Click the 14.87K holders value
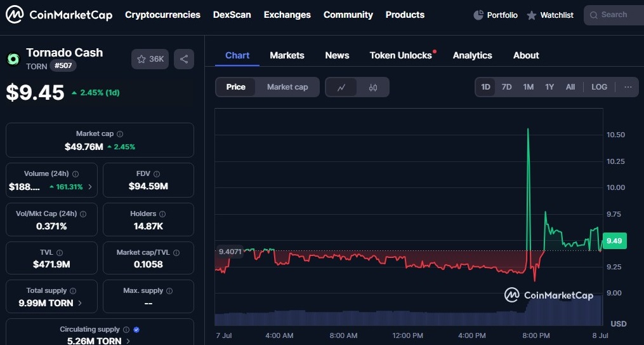Viewport: 644px width, 345px height. [148, 226]
